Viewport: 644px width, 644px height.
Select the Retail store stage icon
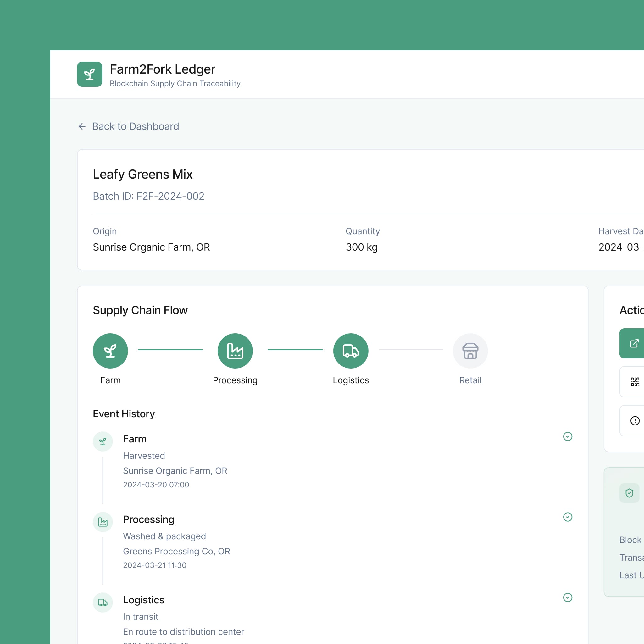(x=470, y=351)
